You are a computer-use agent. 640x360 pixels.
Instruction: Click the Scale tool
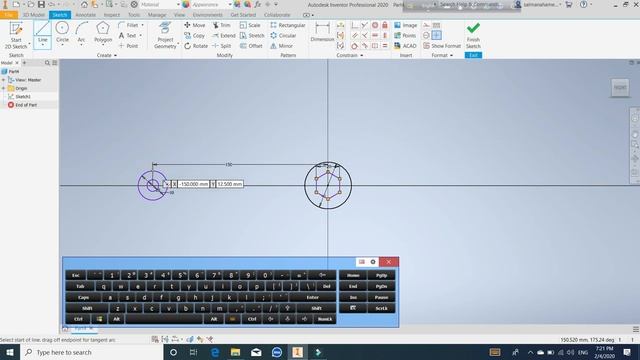[250, 25]
